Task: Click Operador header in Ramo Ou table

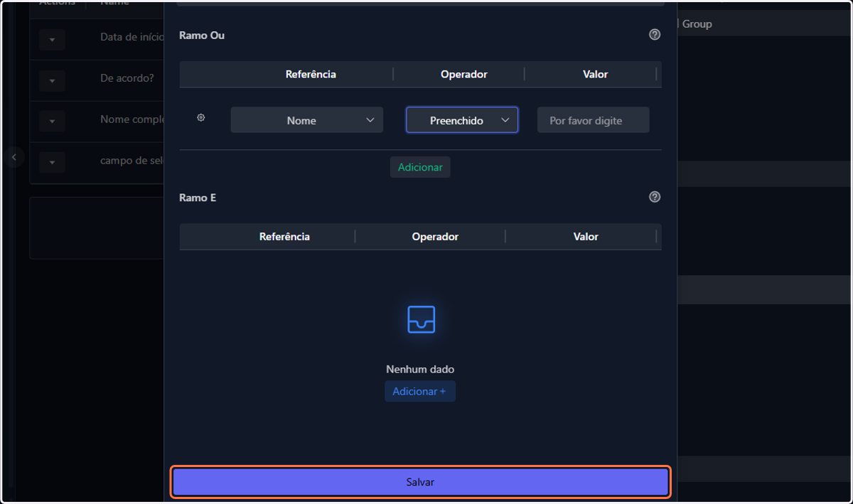Action: (464, 74)
